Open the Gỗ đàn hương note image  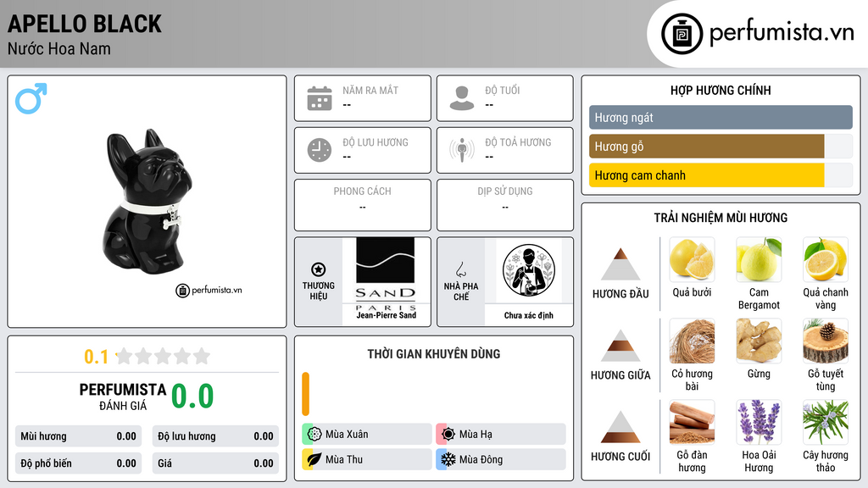(x=692, y=422)
